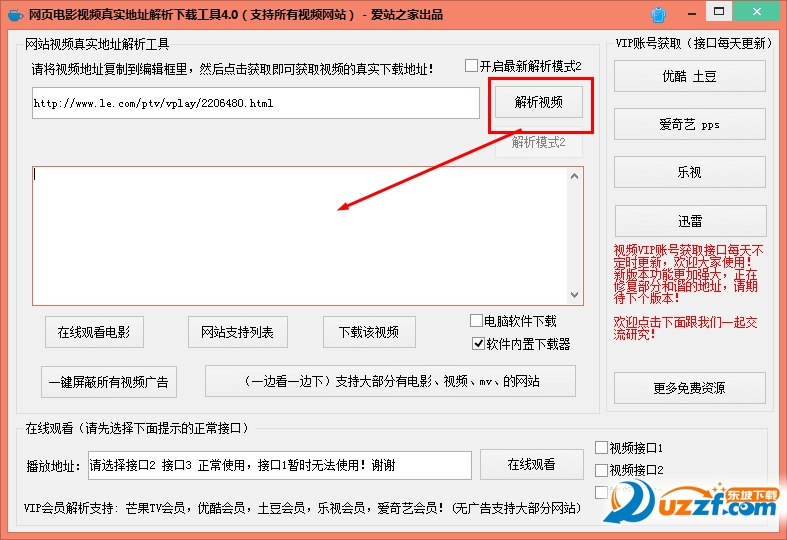Click group title 在线观看（请先选择下面提示的正常接口）

(x=140, y=428)
